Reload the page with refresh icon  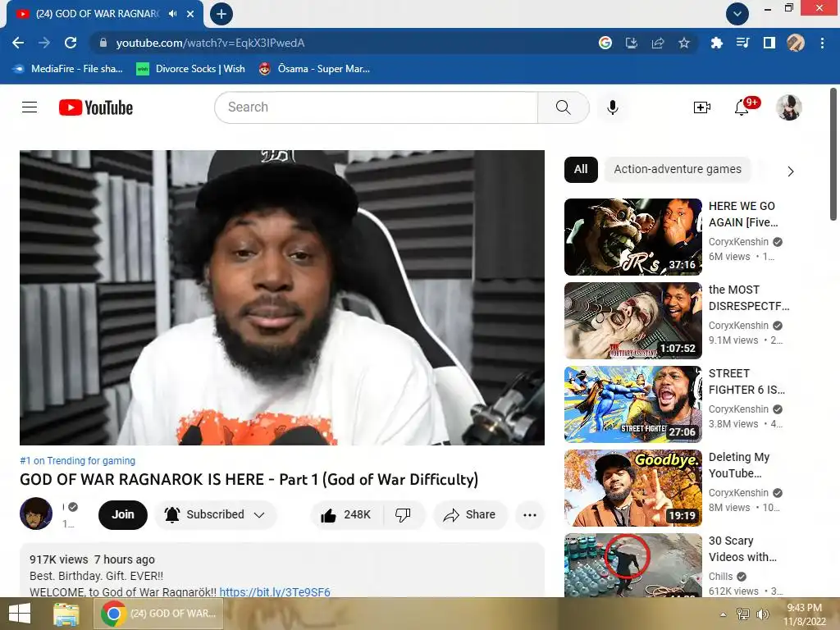[x=71, y=43]
